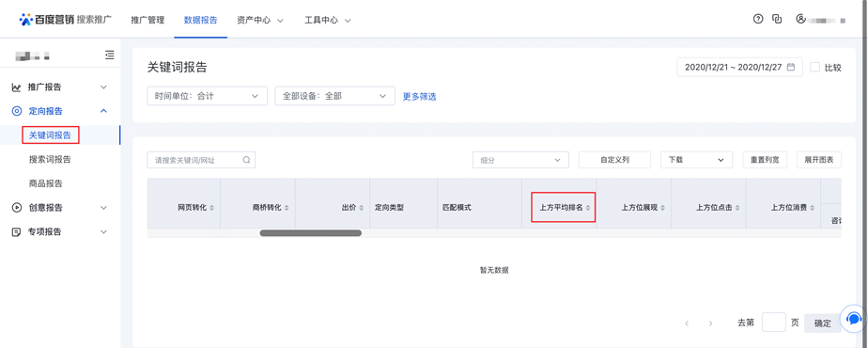Viewport: 868px width, 348px height.
Task: Sort by 上方位点击 column arrows
Action: tap(737, 208)
